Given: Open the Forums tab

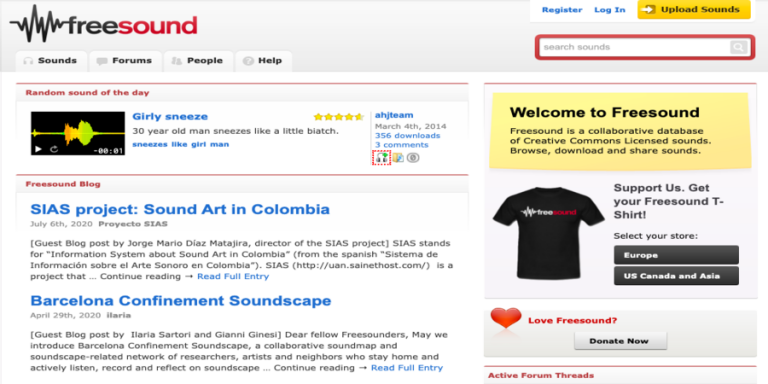Looking at the screenshot, I should (x=125, y=61).
